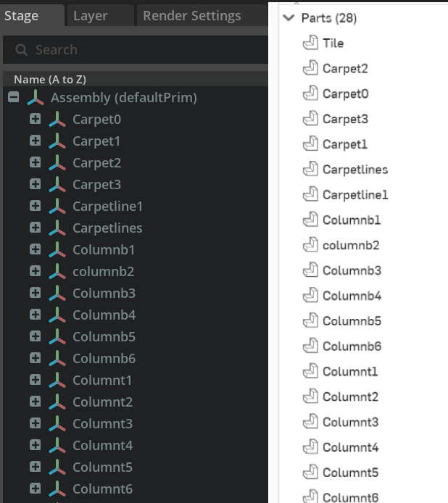Switch to the Layer tab
The width and height of the screenshot is (448, 503).
pyautogui.click(x=91, y=15)
